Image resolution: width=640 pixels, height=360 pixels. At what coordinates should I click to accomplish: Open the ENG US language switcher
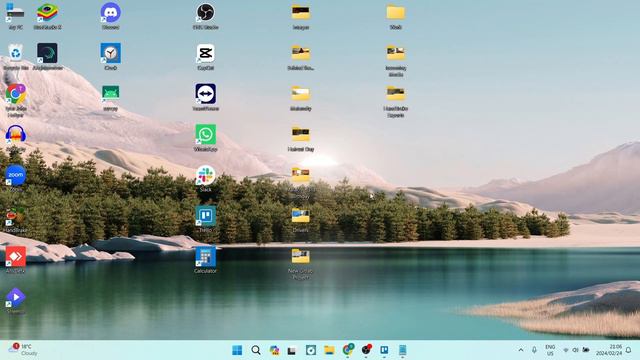pyautogui.click(x=550, y=350)
